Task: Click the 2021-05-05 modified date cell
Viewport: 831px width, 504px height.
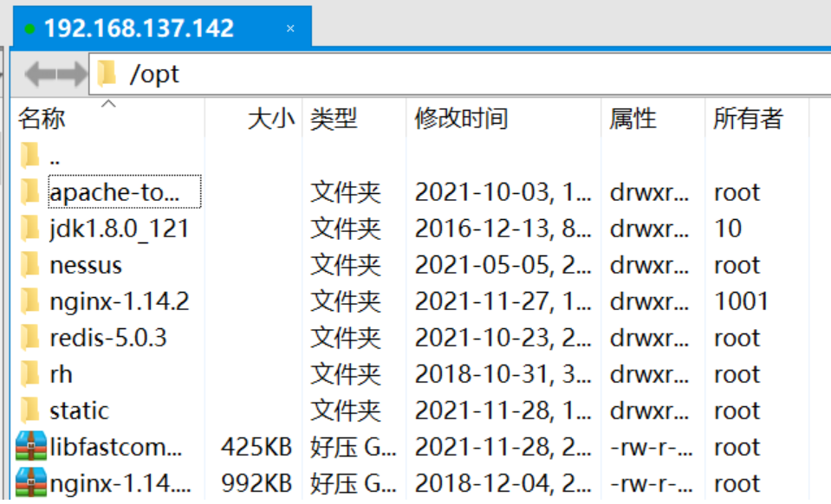Action: click(503, 265)
